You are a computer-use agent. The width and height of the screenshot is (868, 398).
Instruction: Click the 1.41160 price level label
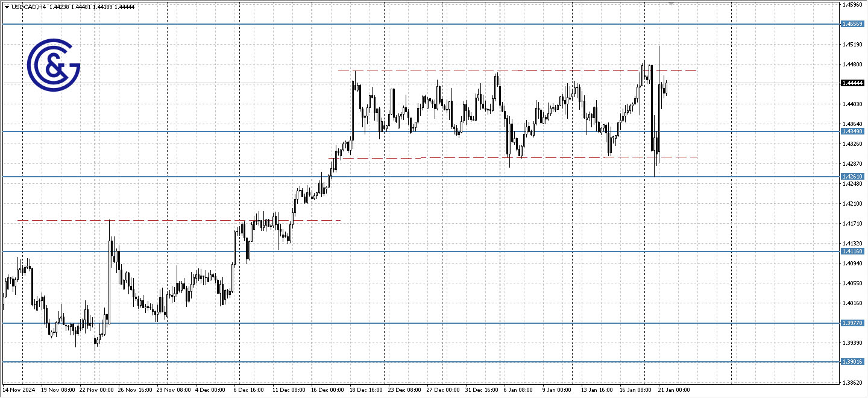pyautogui.click(x=853, y=252)
